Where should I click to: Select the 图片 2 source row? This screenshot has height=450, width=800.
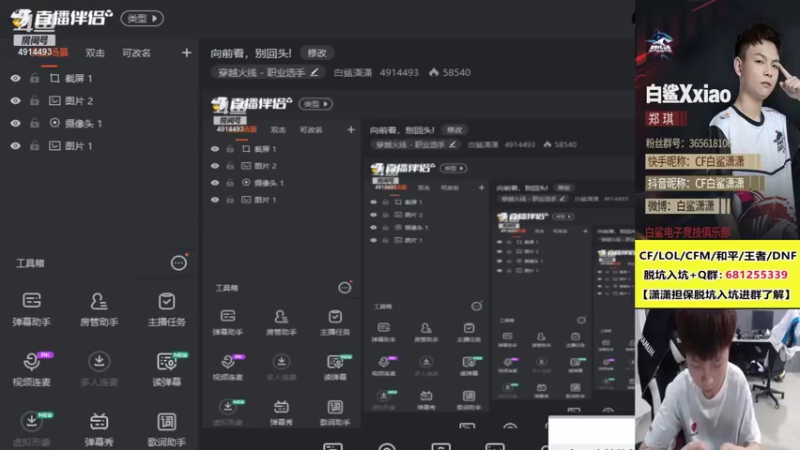pyautogui.click(x=99, y=101)
